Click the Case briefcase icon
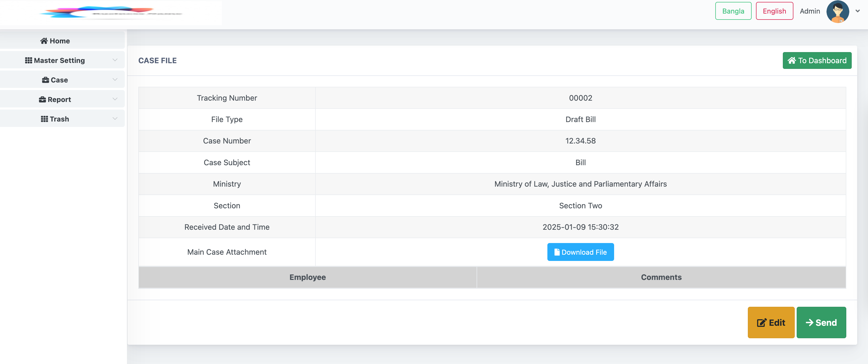Image resolution: width=868 pixels, height=364 pixels. pyautogui.click(x=46, y=80)
